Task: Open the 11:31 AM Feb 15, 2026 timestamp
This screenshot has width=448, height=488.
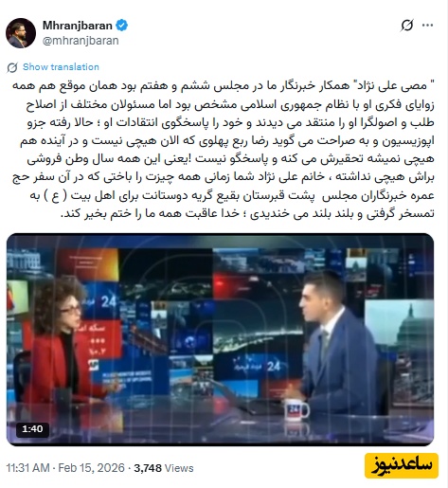Action: pyautogui.click(x=65, y=468)
